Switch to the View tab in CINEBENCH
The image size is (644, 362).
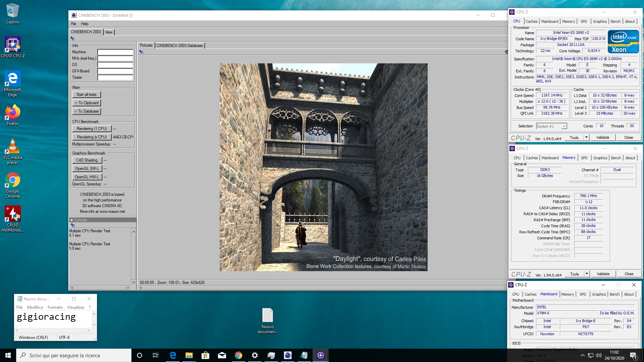pos(109,32)
